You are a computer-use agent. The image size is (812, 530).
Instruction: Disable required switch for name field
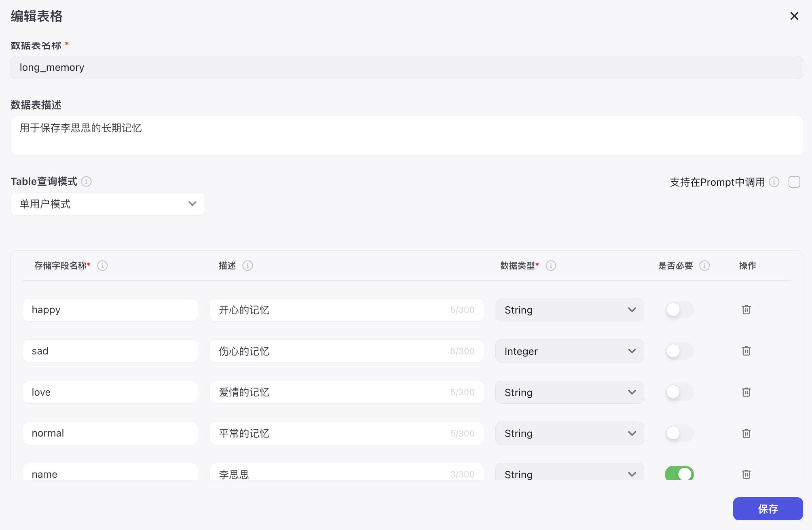click(679, 473)
